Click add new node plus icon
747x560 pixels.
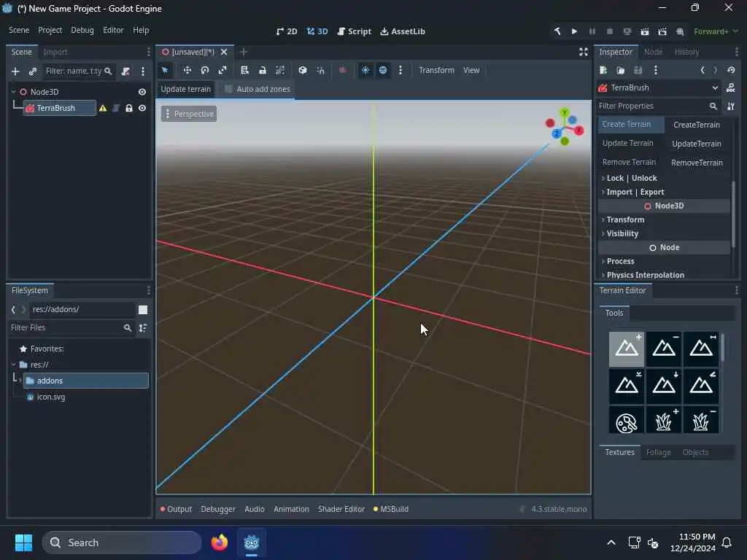pos(15,71)
